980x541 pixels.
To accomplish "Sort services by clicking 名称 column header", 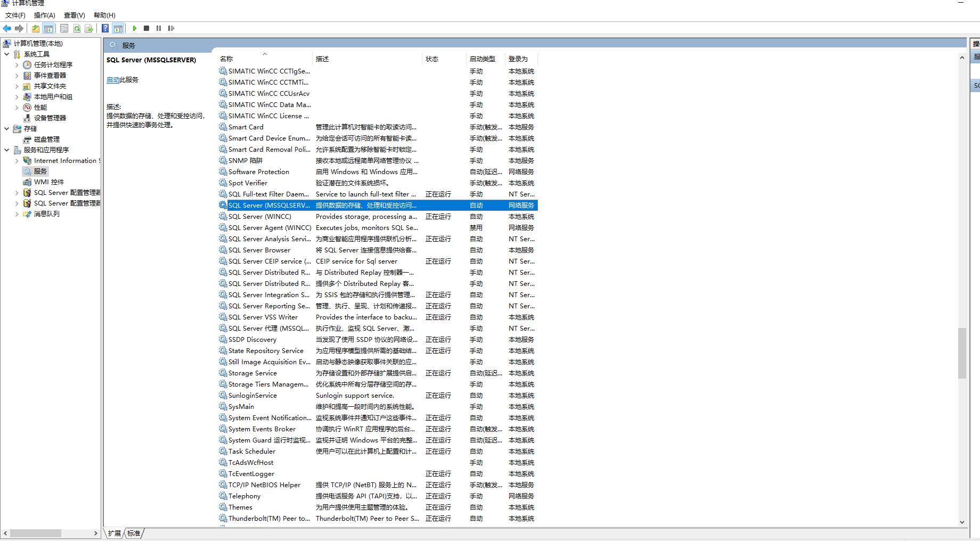I will coord(226,59).
